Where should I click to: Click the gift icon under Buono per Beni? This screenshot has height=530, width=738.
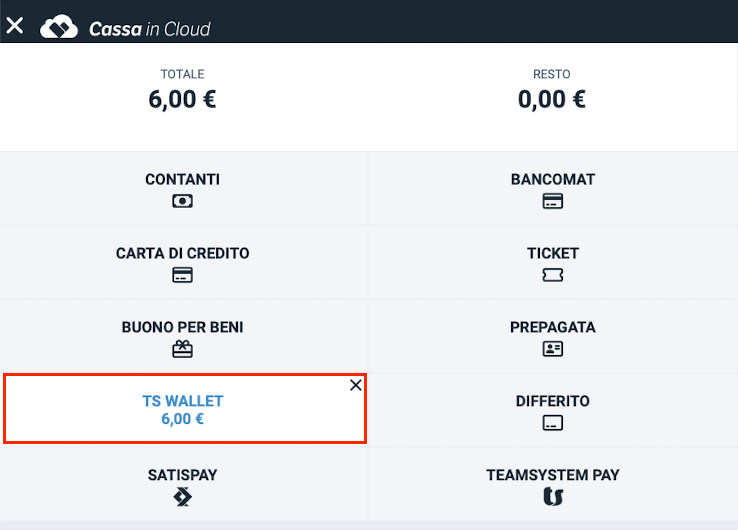[x=182, y=349]
